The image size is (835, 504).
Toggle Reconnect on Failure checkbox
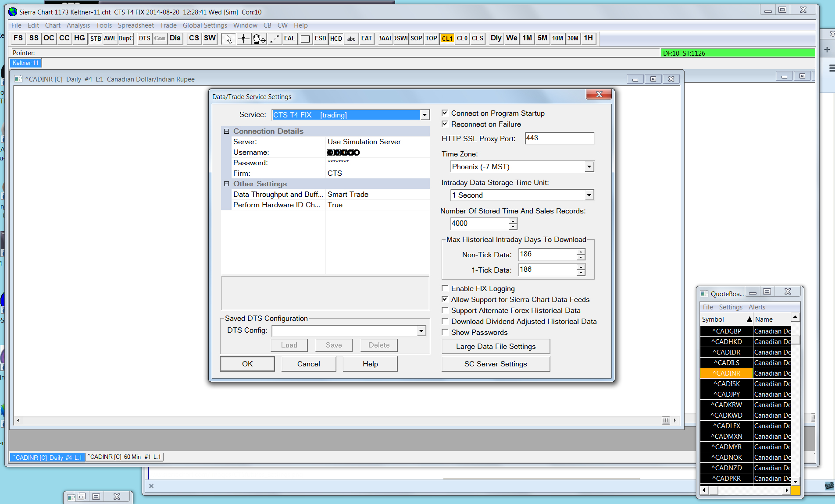445,124
